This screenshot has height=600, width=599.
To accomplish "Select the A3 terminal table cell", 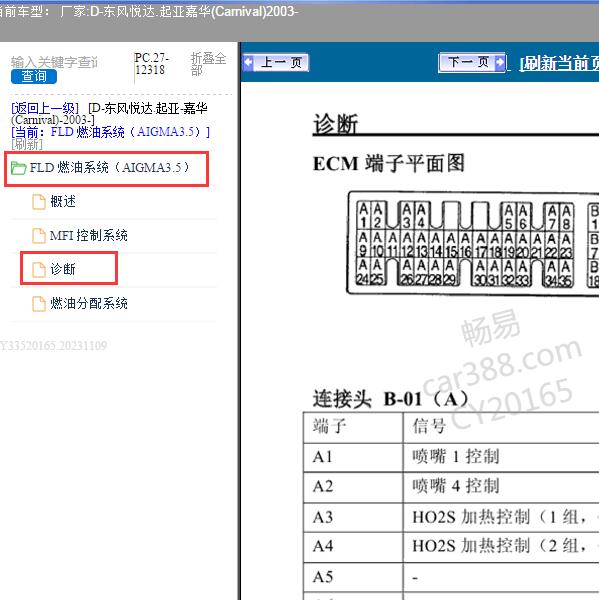I will tap(353, 517).
